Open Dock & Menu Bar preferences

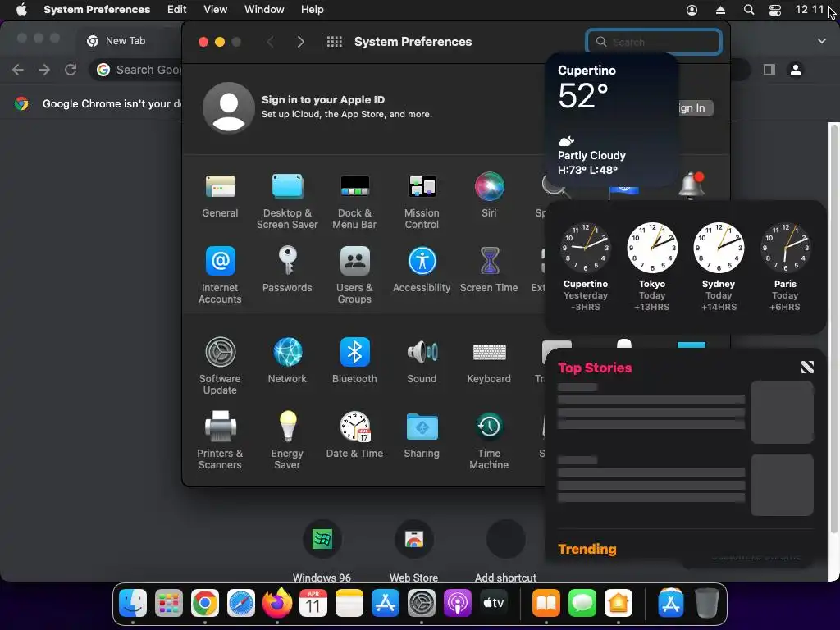(354, 202)
